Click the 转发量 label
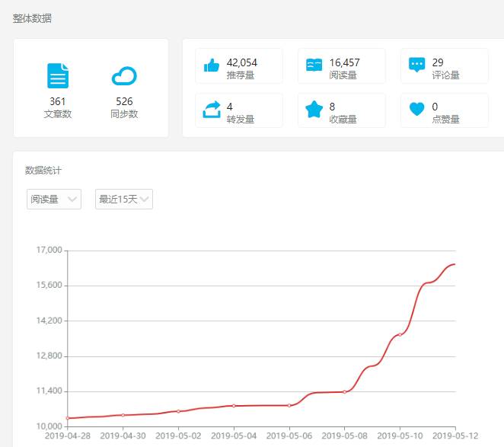 coord(241,120)
